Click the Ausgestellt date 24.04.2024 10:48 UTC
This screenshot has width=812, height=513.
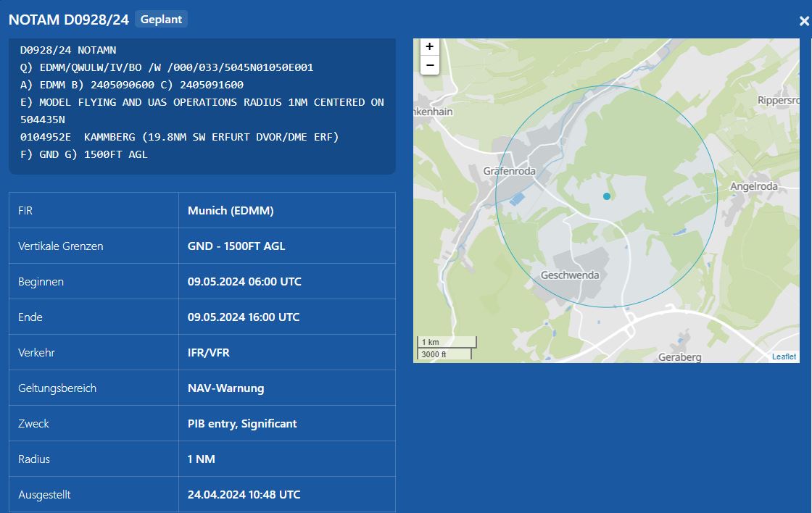click(244, 495)
